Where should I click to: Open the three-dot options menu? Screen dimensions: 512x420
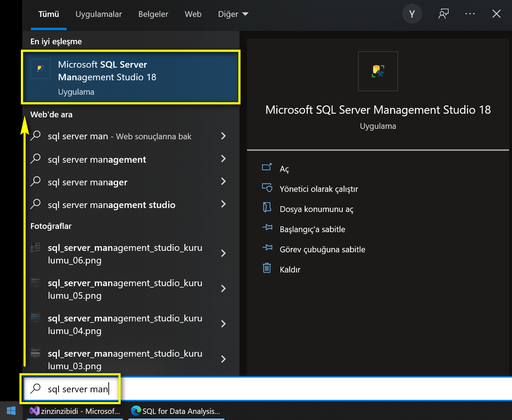click(x=470, y=14)
